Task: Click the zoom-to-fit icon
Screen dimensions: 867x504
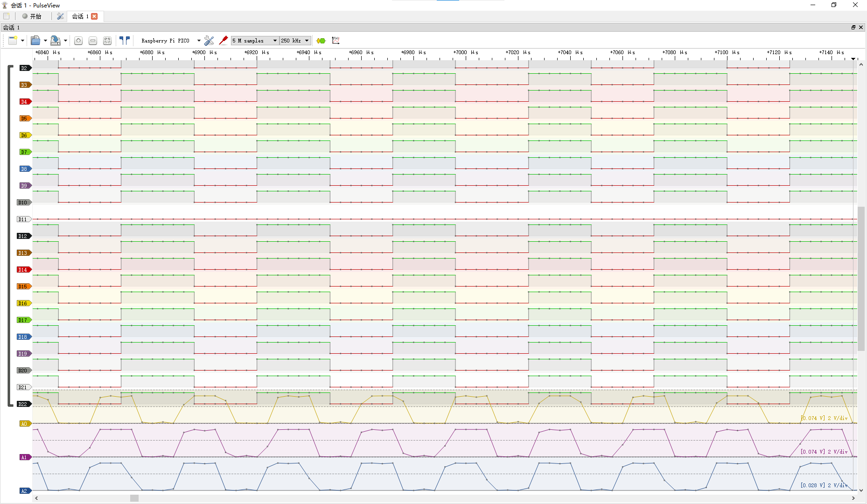Action: [x=107, y=41]
